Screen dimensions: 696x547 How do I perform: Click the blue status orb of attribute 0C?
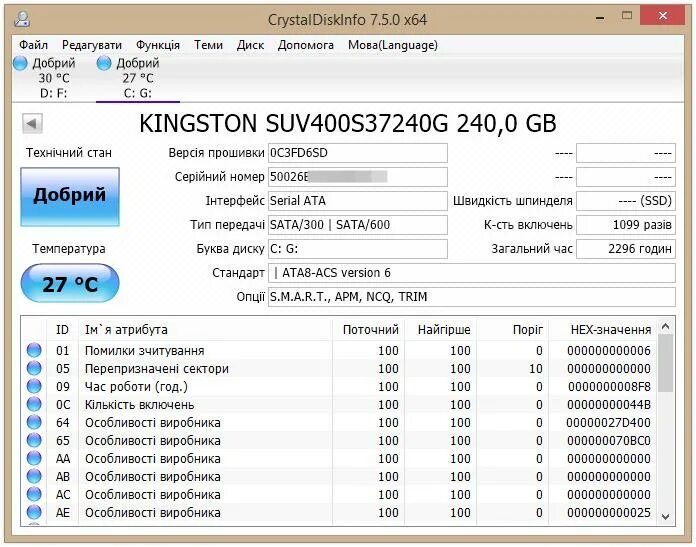click(34, 404)
